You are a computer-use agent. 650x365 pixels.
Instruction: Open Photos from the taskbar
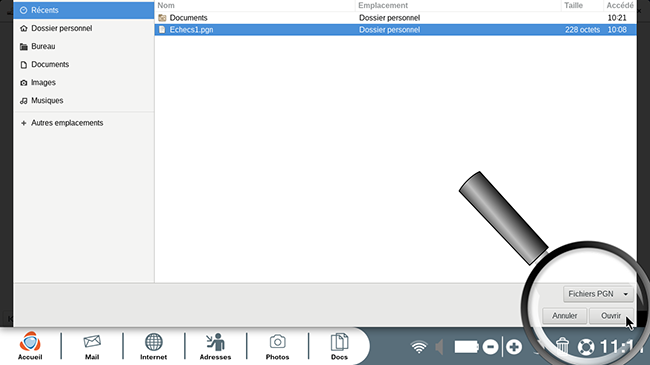(277, 346)
